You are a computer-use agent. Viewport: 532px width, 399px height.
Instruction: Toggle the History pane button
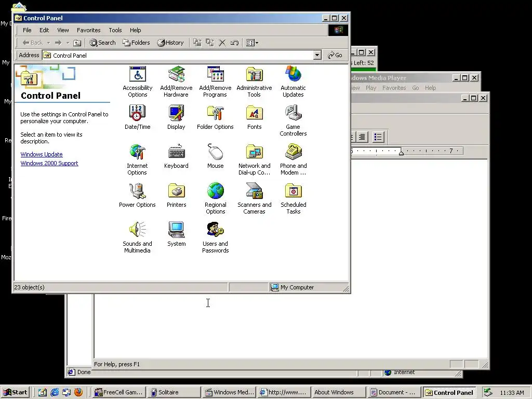tap(170, 43)
